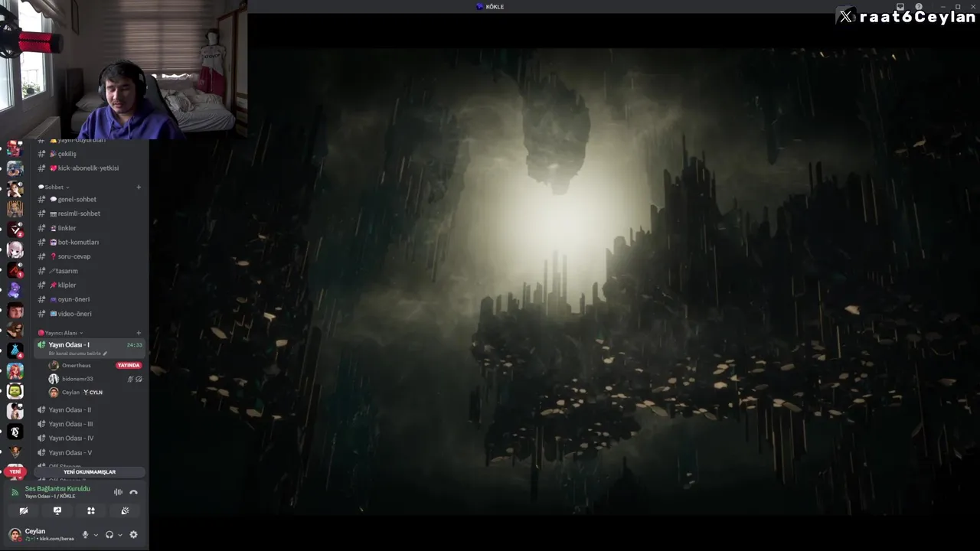
Task: Open the server with green ogre avatar
Action: (x=15, y=391)
